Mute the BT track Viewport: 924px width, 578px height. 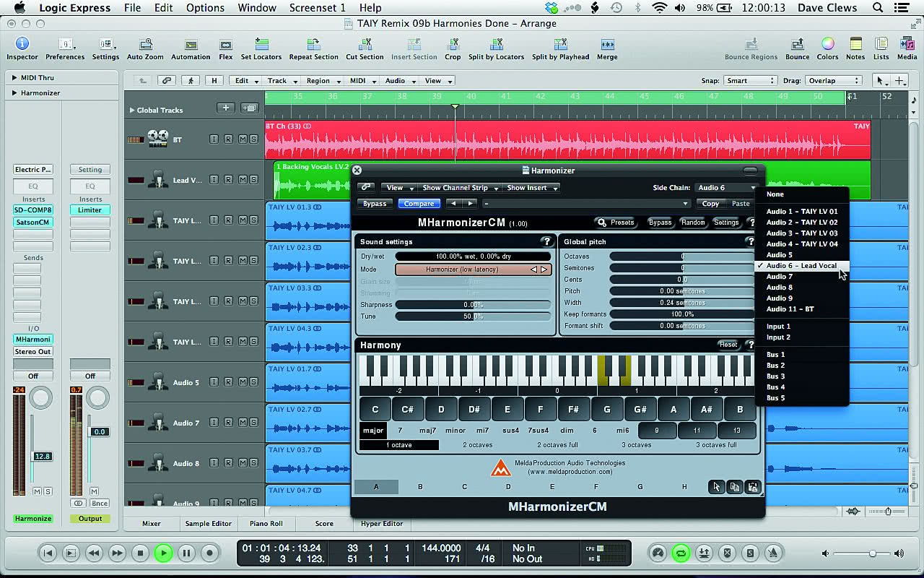pyautogui.click(x=243, y=139)
